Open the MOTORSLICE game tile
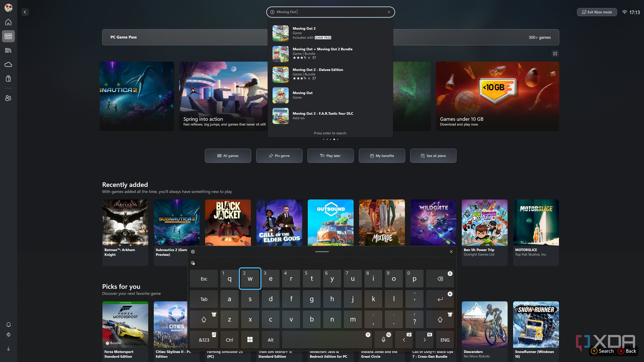 coord(536,232)
